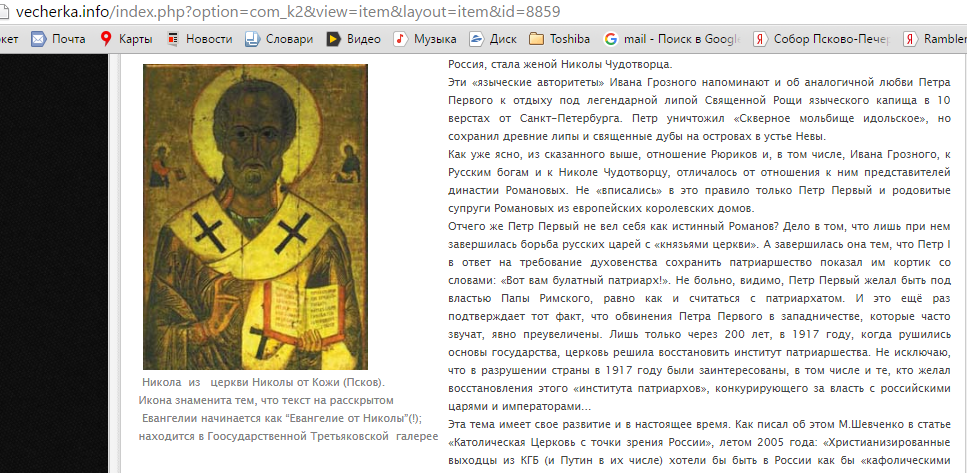Open the Диск bookmark icon
Viewport: 967px width, 473px height.
point(475,39)
